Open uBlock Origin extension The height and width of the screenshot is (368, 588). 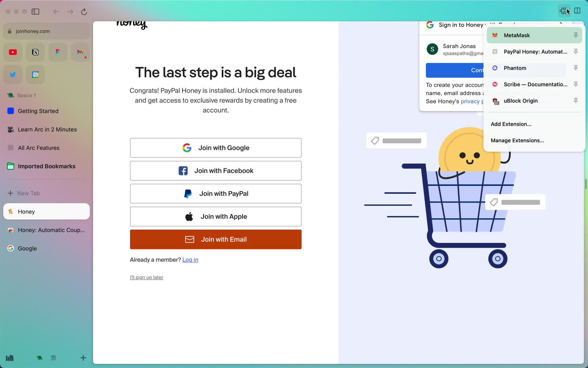click(521, 101)
